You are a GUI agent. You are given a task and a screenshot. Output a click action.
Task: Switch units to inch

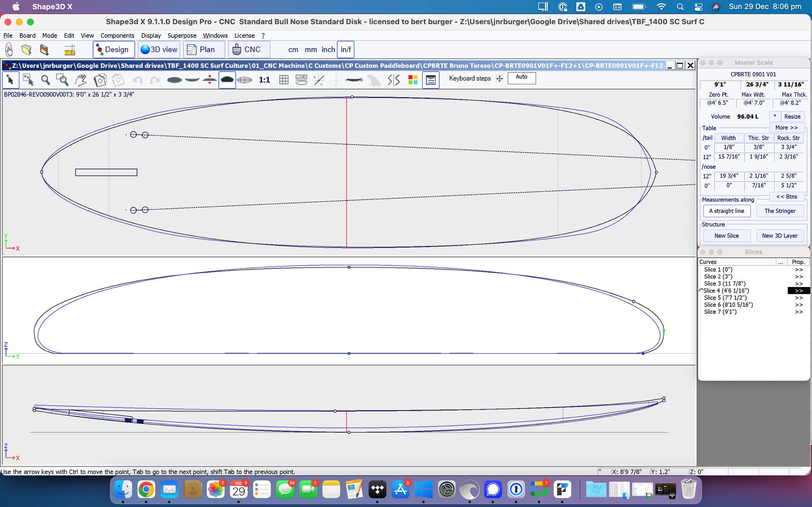coord(328,50)
